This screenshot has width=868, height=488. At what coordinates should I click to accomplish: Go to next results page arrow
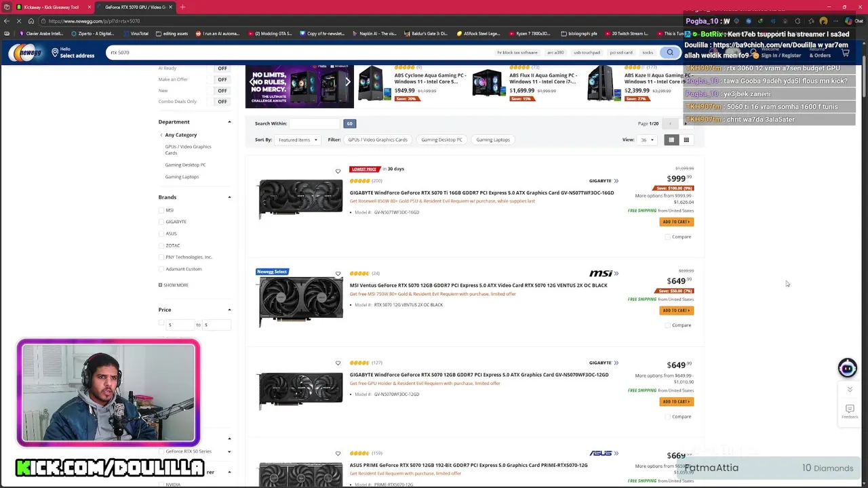click(x=685, y=123)
